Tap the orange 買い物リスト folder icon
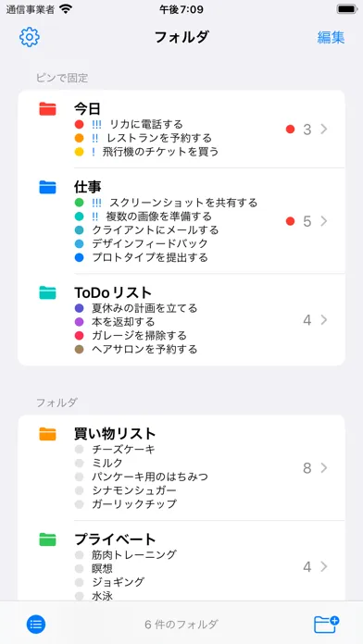The height and width of the screenshot is (644, 363). coord(47,434)
